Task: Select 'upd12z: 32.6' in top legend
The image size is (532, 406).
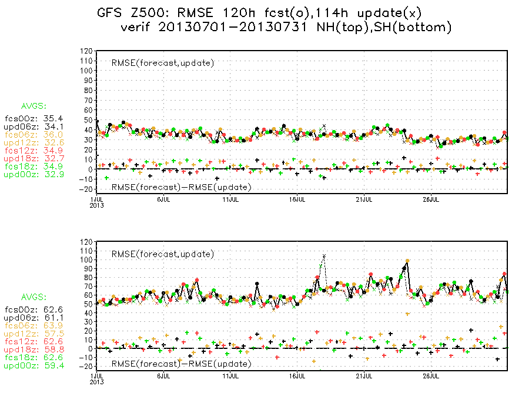Action: tap(34, 143)
